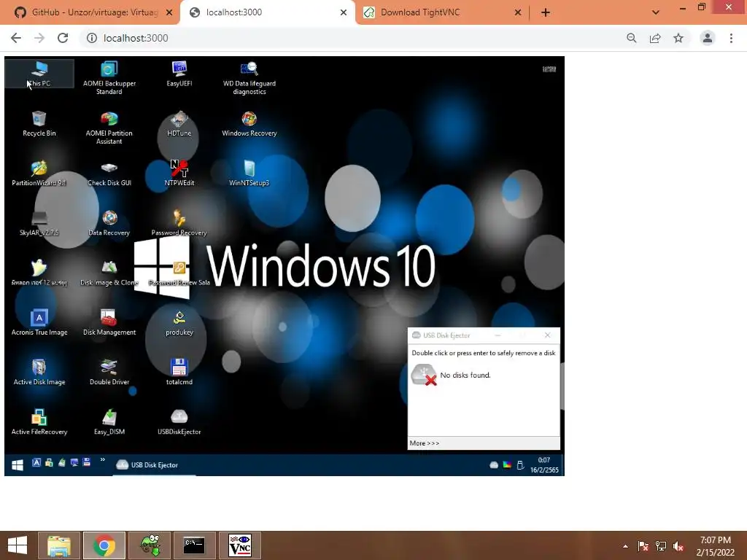Viewport: 747px width, 560px height.
Task: Open USBDiskEjector desktop icon
Action: click(x=179, y=422)
